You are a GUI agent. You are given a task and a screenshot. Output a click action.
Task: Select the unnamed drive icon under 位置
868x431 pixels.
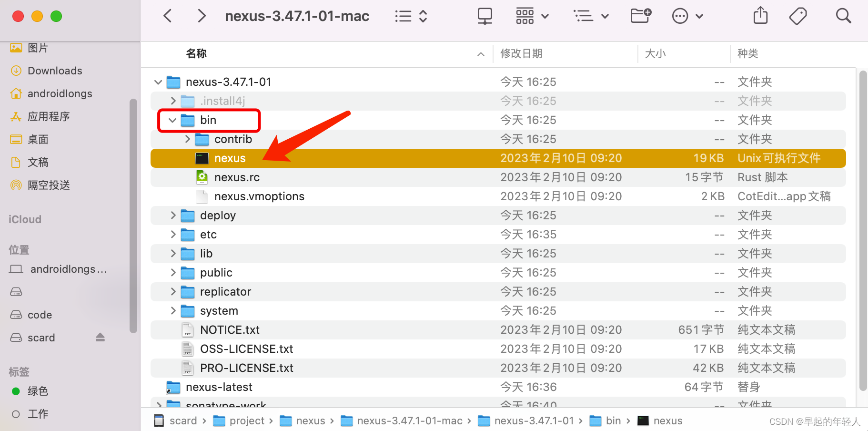16,292
